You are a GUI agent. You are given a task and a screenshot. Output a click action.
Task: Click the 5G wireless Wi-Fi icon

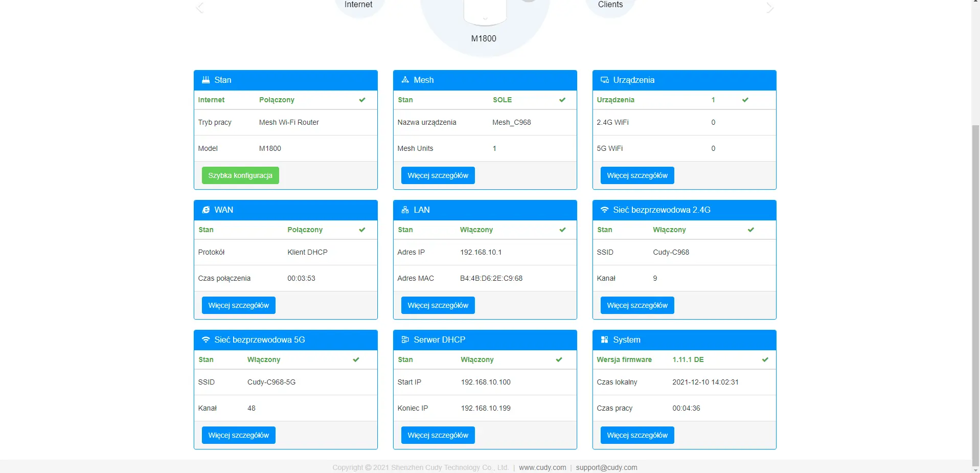tap(206, 340)
